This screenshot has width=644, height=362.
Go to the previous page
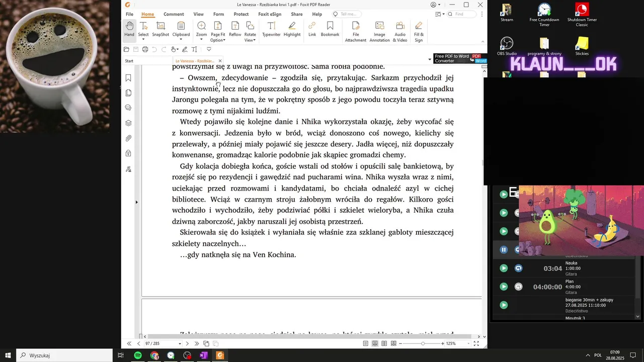[139, 343]
